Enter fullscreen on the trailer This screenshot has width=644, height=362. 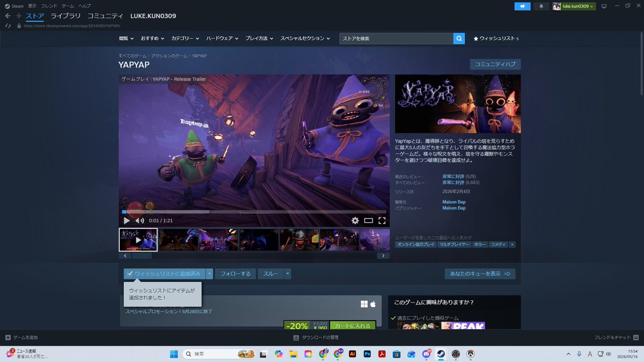[382, 220]
